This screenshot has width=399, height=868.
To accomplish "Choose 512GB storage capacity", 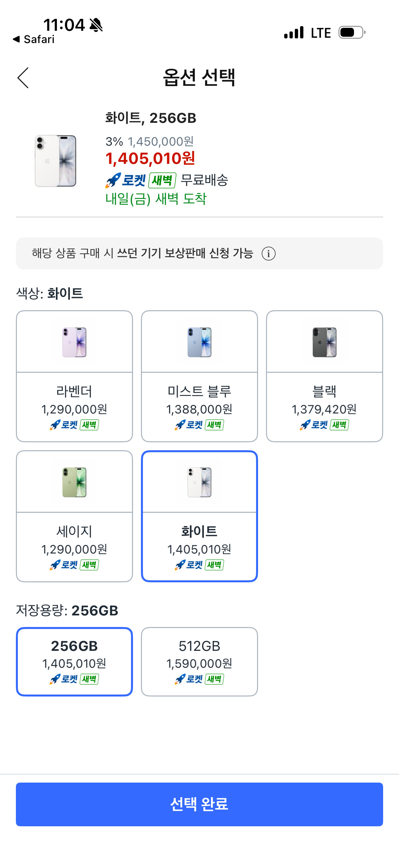I will coord(199,661).
